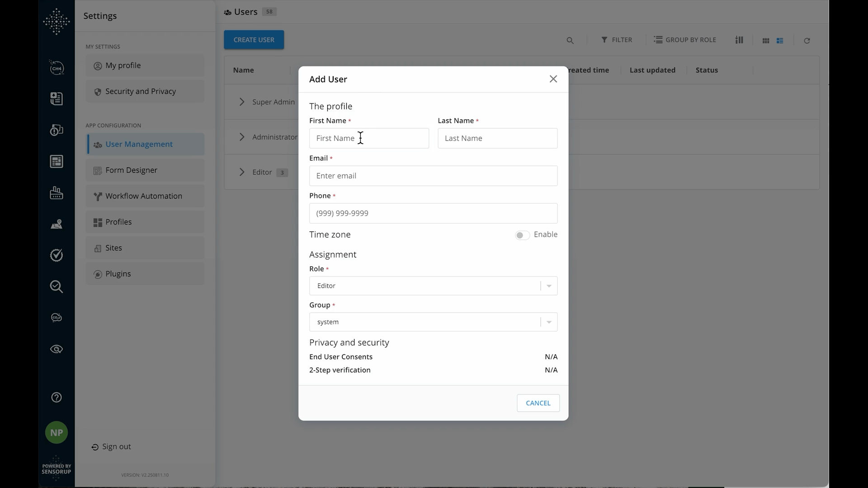Activate the list view toggle
868x488 pixels.
(x=780, y=41)
